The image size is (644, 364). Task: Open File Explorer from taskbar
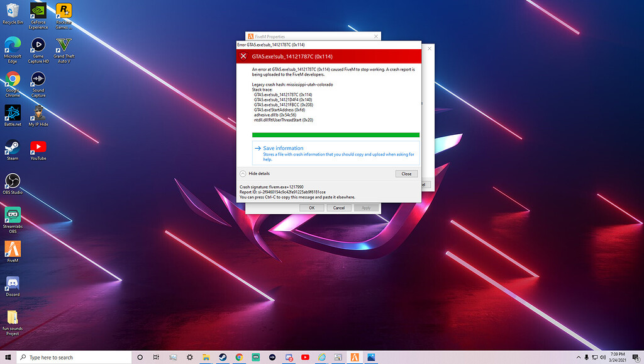click(206, 357)
